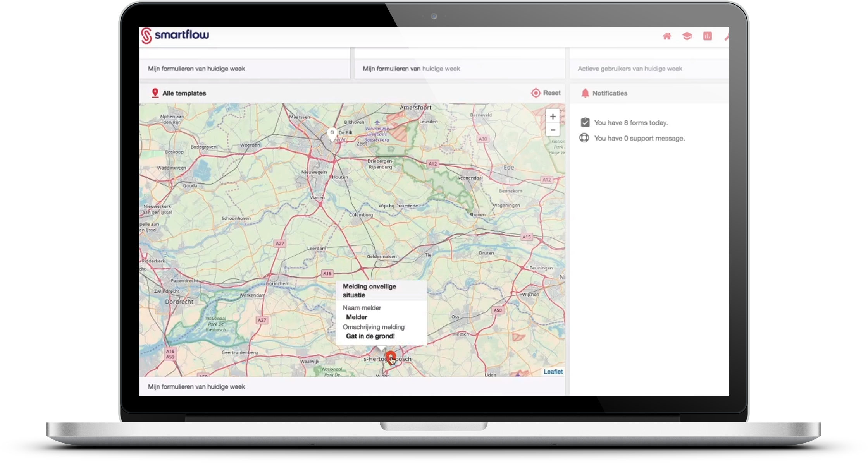Click 'You have 8 forms today' notification

[631, 123]
